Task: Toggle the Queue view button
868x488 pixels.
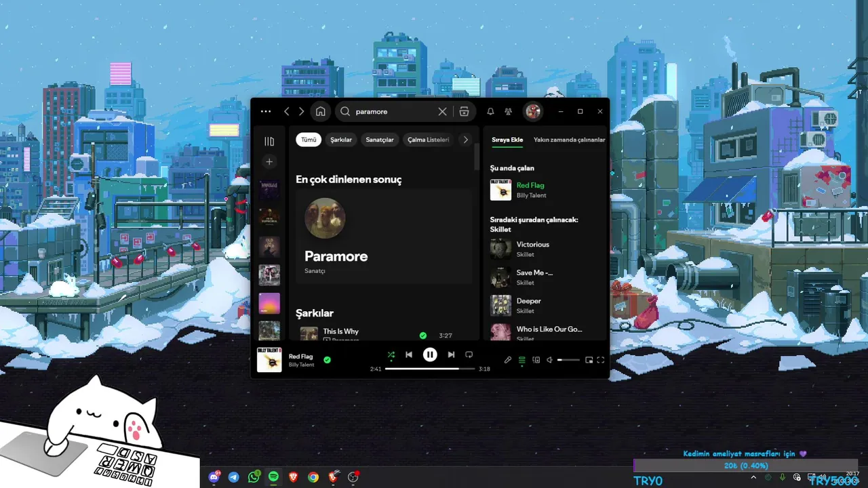Action: click(x=521, y=360)
